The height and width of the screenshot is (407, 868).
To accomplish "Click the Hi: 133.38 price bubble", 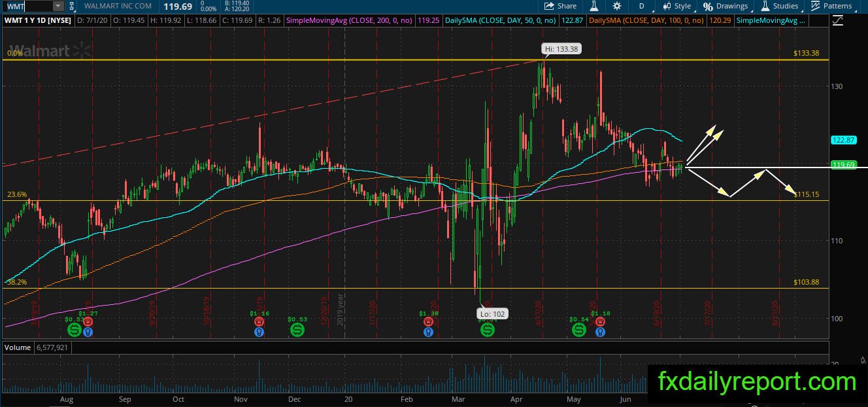I will coord(561,49).
